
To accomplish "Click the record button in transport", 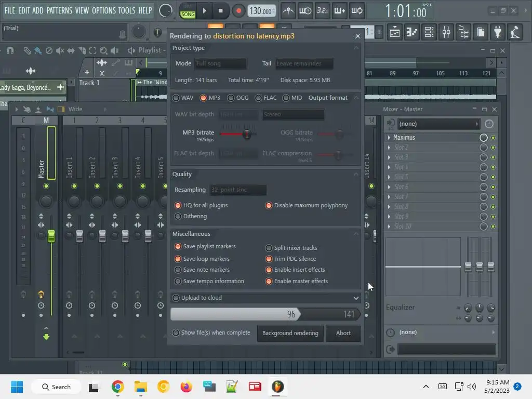I will pos(238,11).
